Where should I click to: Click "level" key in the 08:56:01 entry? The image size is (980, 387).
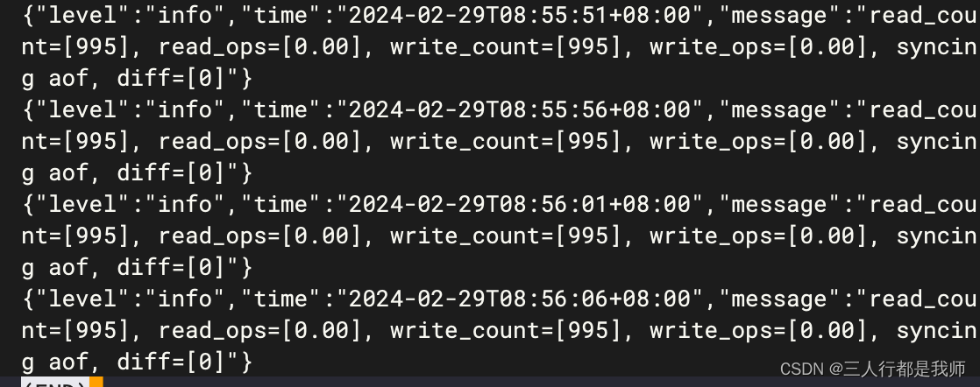coord(84,204)
